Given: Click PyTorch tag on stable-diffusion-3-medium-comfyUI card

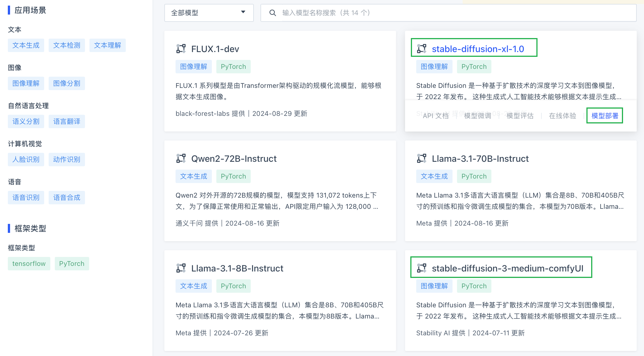Looking at the screenshot, I should coord(474,286).
